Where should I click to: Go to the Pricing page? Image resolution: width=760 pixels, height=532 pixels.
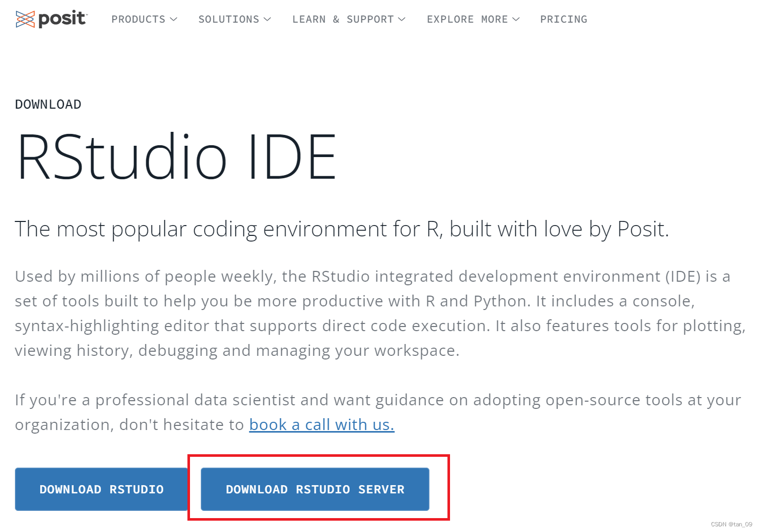(564, 20)
